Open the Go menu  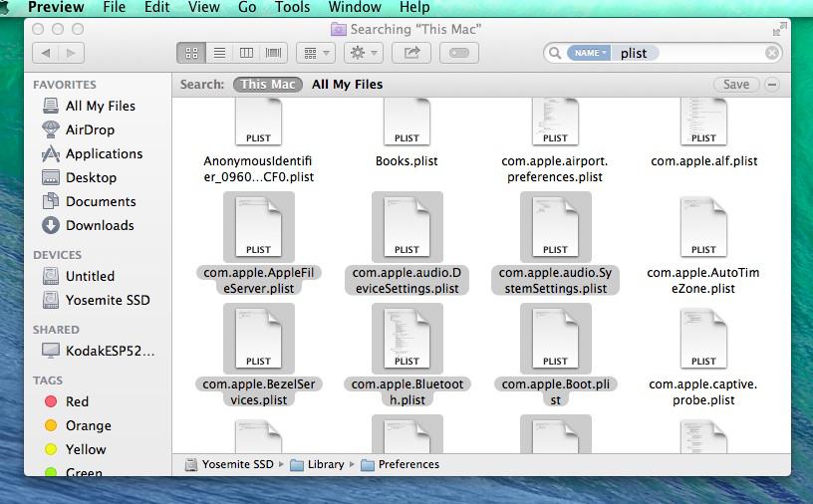(x=247, y=7)
